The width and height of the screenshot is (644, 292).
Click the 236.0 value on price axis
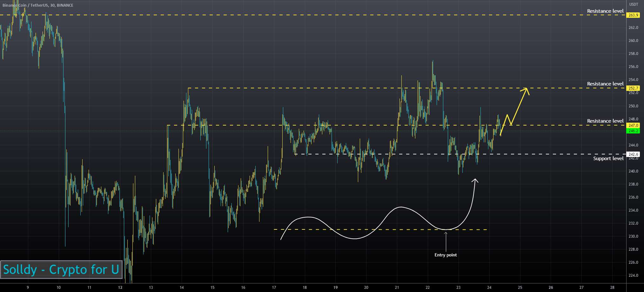tap(633, 197)
